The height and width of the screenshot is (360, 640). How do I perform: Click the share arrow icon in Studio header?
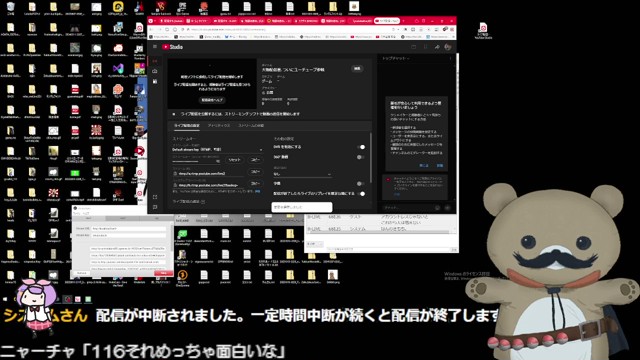437,47
